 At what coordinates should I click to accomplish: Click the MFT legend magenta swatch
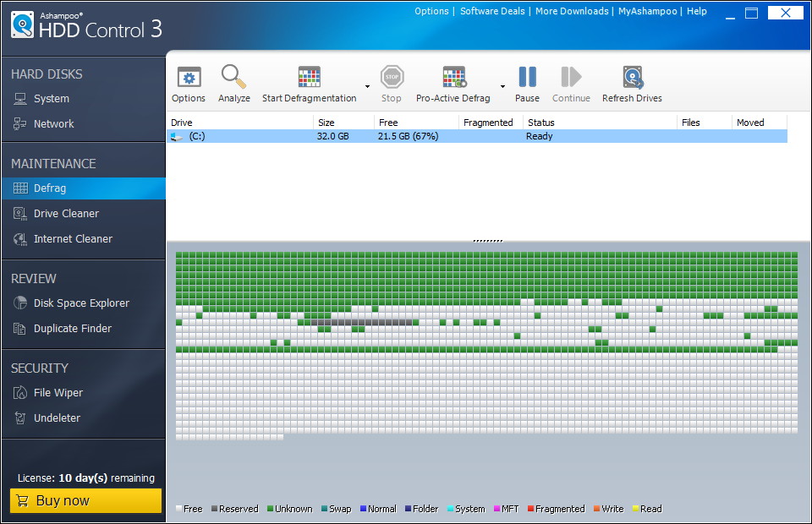point(497,509)
